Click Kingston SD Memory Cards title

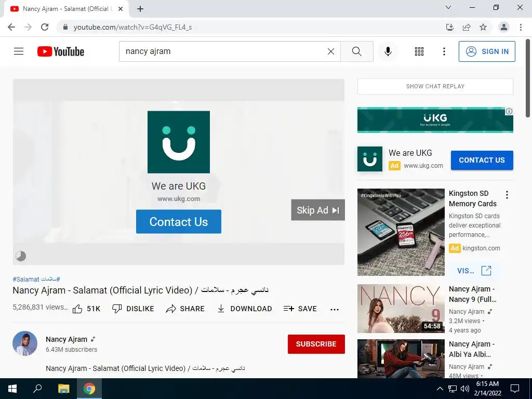click(x=472, y=198)
